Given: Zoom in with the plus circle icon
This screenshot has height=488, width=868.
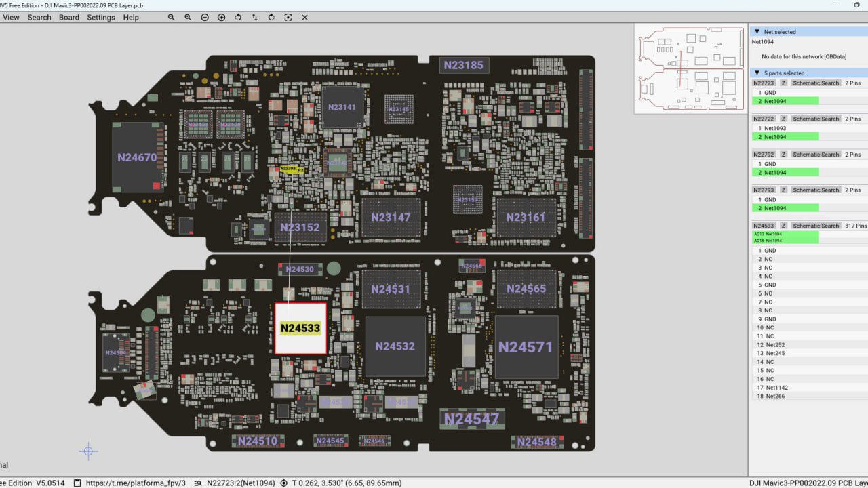Looking at the screenshot, I should tap(221, 17).
